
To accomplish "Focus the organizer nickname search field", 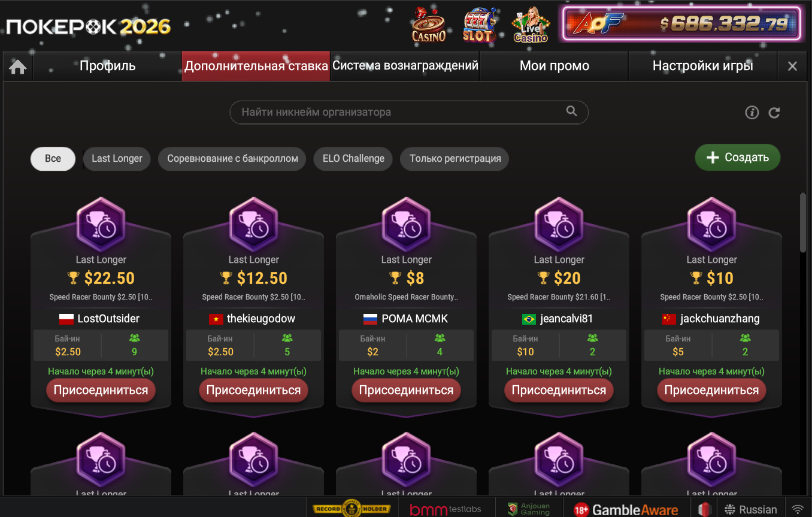I will pyautogui.click(x=409, y=112).
